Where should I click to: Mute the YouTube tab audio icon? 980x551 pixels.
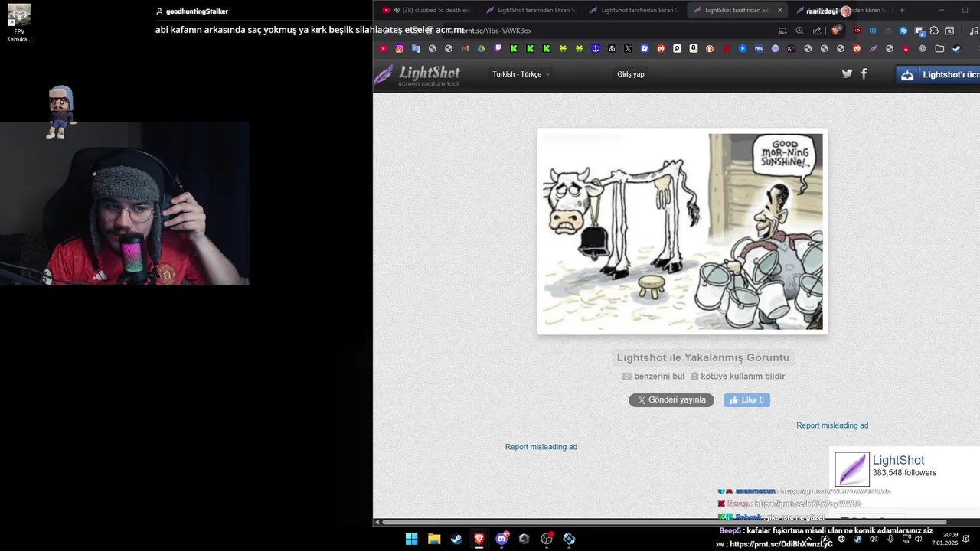point(397,10)
